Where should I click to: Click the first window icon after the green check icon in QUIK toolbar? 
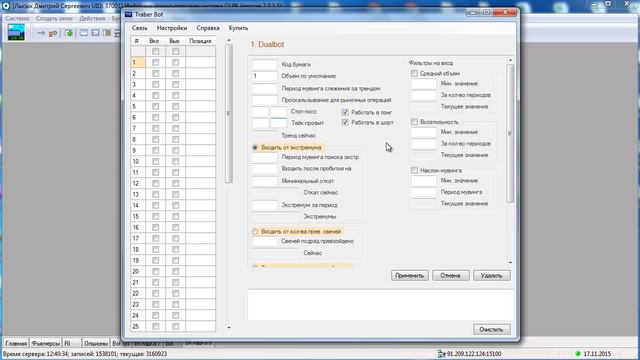83,33
